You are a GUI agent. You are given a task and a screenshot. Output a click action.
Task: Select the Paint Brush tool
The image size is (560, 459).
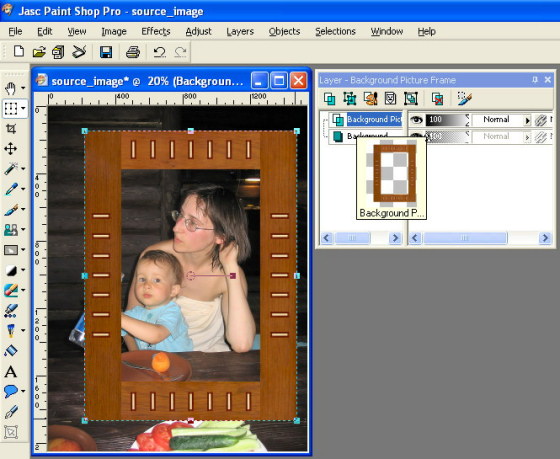click(x=11, y=209)
